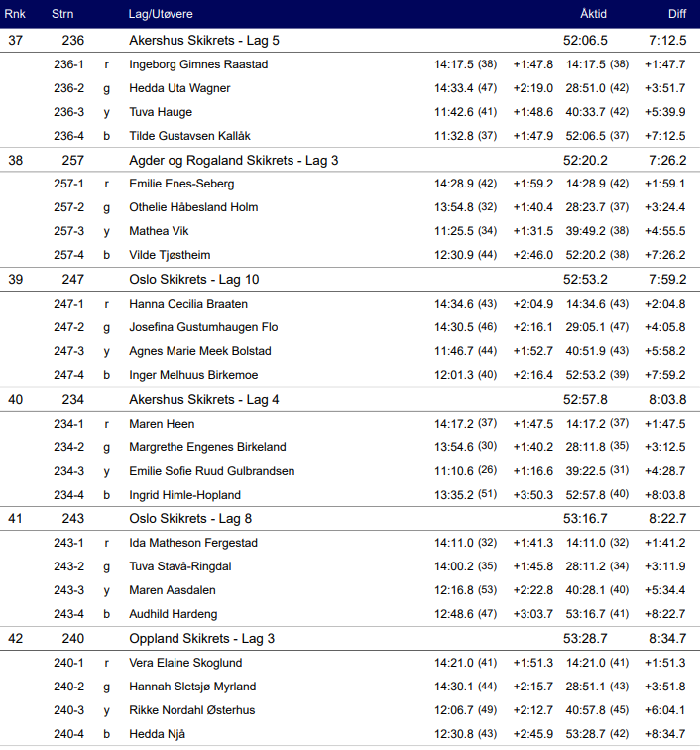Open team Akershus Skikrets - Lag 4
Viewport: 700px width, 750px height.
pos(204,399)
